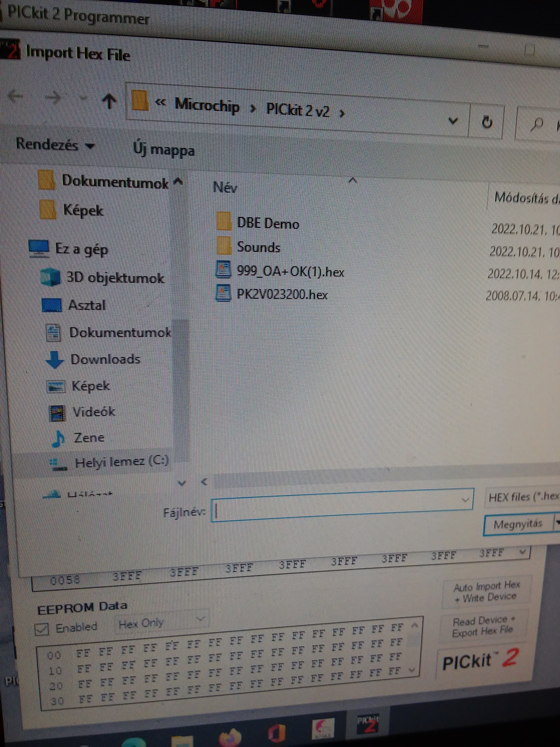This screenshot has width=560, height=747.
Task: Open the recent locations dropdown arrow
Action: 83,99
